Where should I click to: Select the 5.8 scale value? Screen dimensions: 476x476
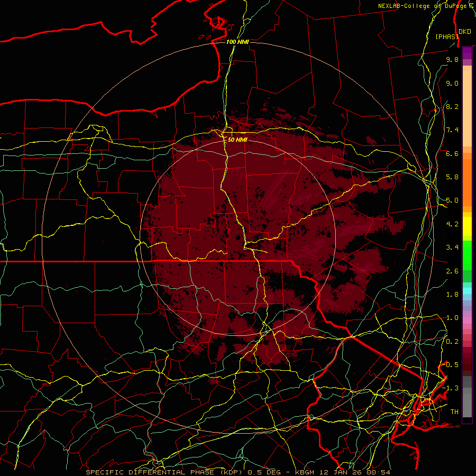click(x=452, y=177)
